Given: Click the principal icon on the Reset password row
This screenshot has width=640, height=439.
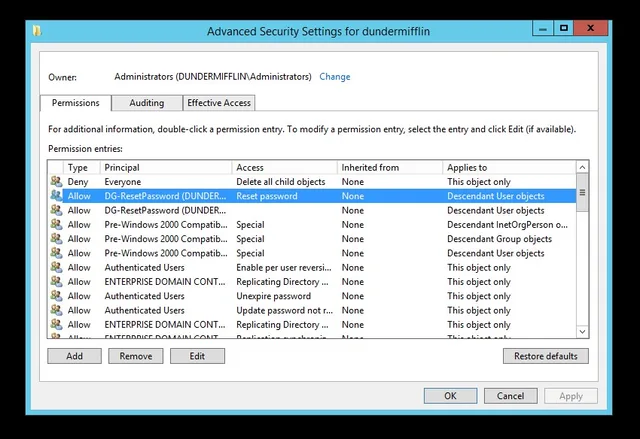Looking at the screenshot, I should point(56,195).
